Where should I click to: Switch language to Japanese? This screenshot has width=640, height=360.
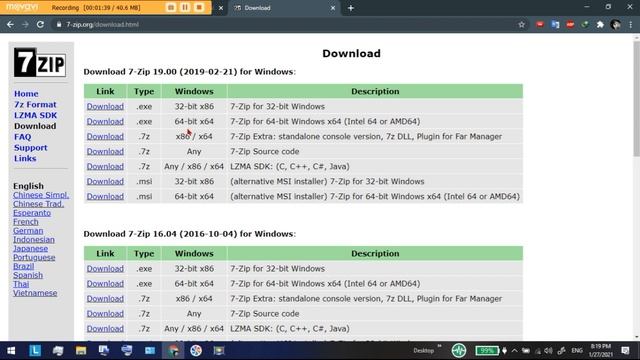[x=30, y=249]
